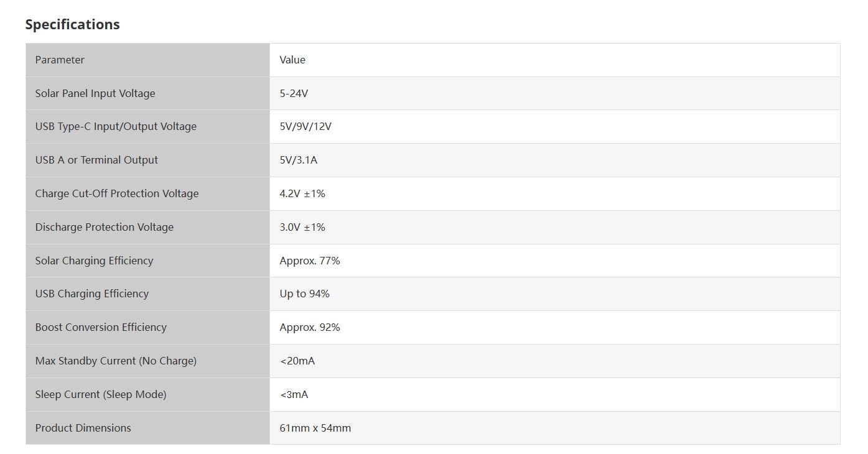The width and height of the screenshot is (868, 454).
Task: Click Discharge Protection Voltage label
Action: click(105, 227)
